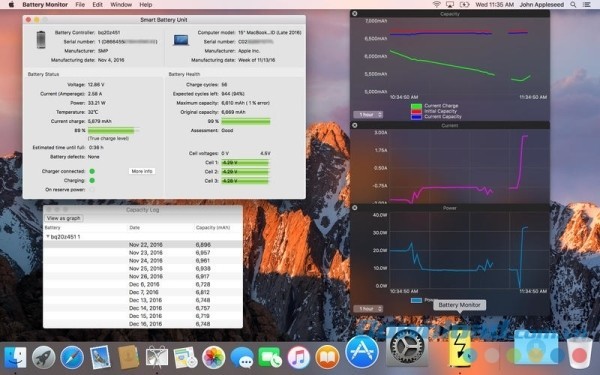600x375 pixels.
Task: Launch Launchpad from the Dock
Action: click(x=44, y=357)
